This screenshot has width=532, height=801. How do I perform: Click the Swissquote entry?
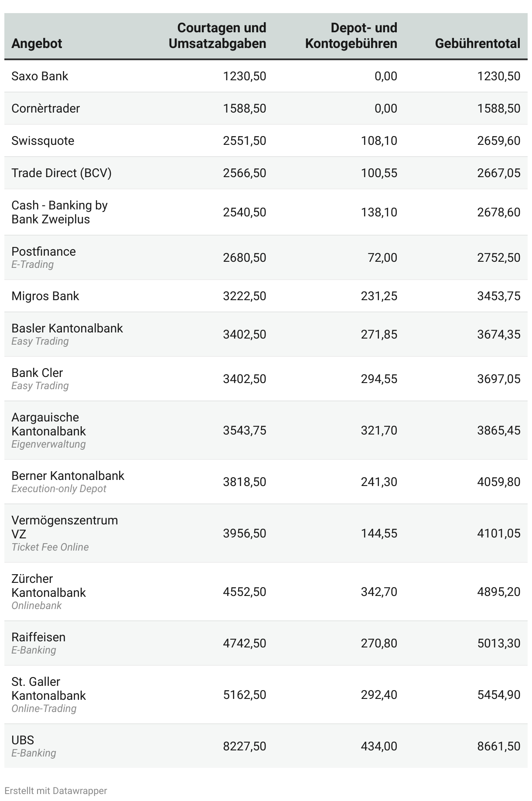(x=43, y=141)
